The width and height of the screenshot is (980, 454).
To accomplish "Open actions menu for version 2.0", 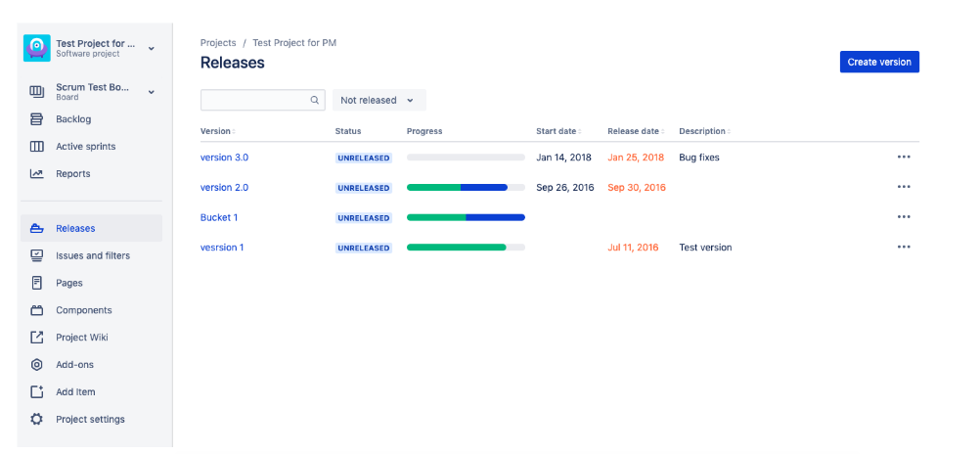I will 904,187.
